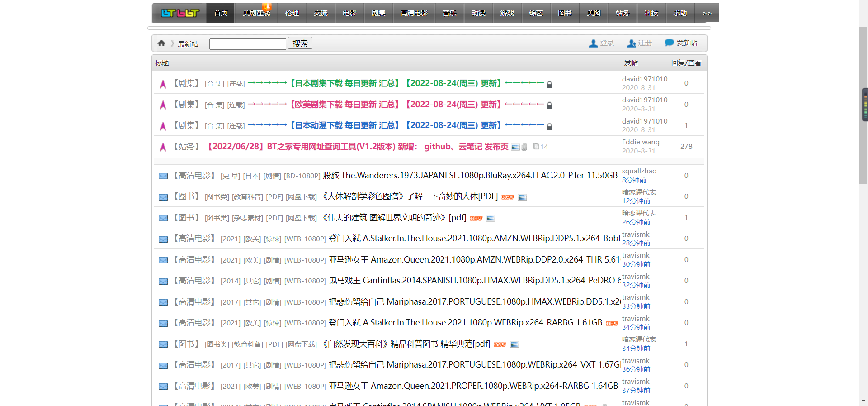Click reply count 278
Image resolution: width=868 pixels, height=406 pixels.
pyautogui.click(x=686, y=147)
